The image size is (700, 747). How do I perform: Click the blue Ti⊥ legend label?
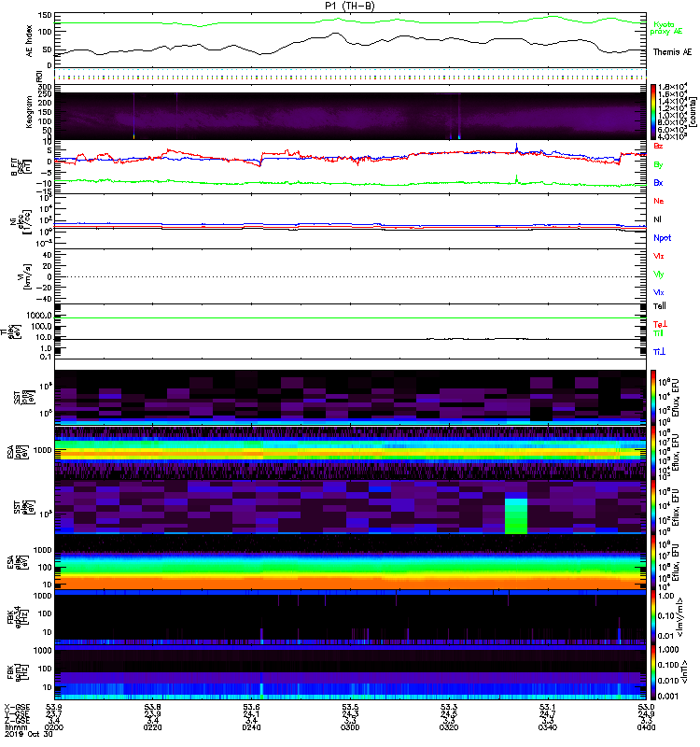tap(659, 352)
